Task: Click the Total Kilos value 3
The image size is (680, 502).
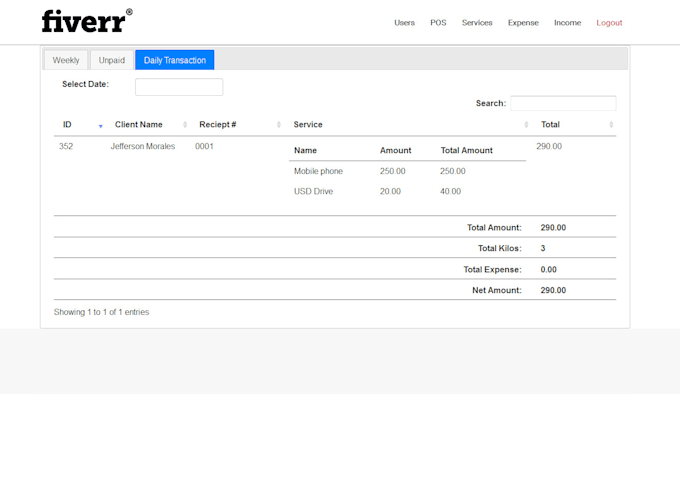Action: click(x=543, y=248)
